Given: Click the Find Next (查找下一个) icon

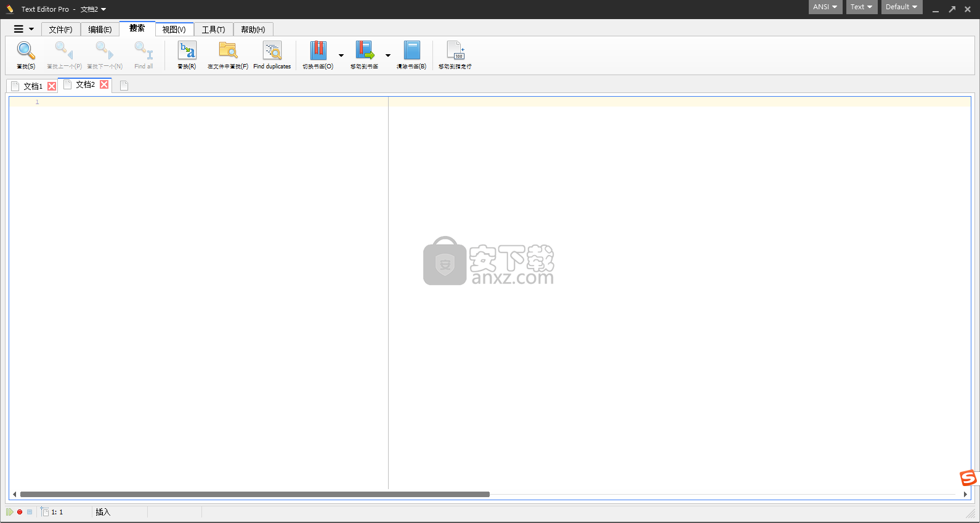Looking at the screenshot, I should (105, 51).
